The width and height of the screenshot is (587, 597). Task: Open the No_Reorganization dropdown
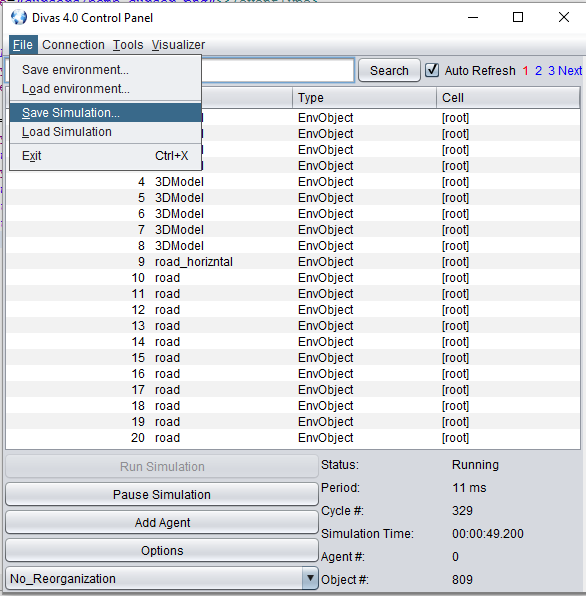coord(162,578)
